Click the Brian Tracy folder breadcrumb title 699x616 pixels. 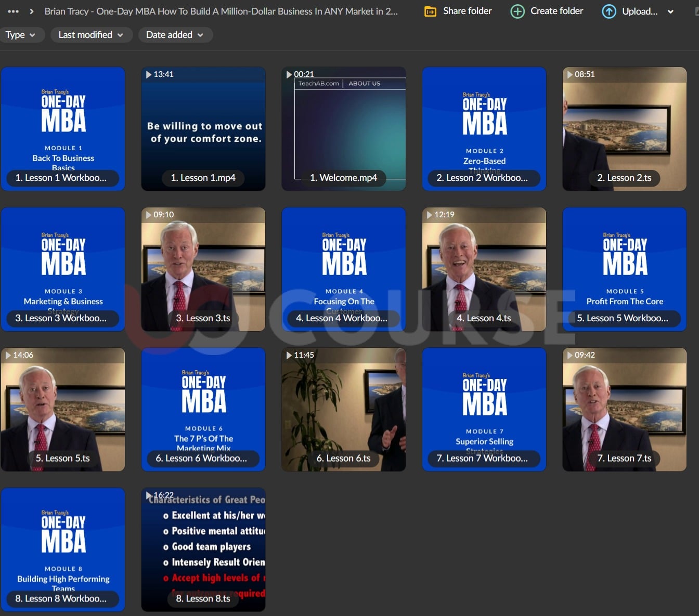221,11
